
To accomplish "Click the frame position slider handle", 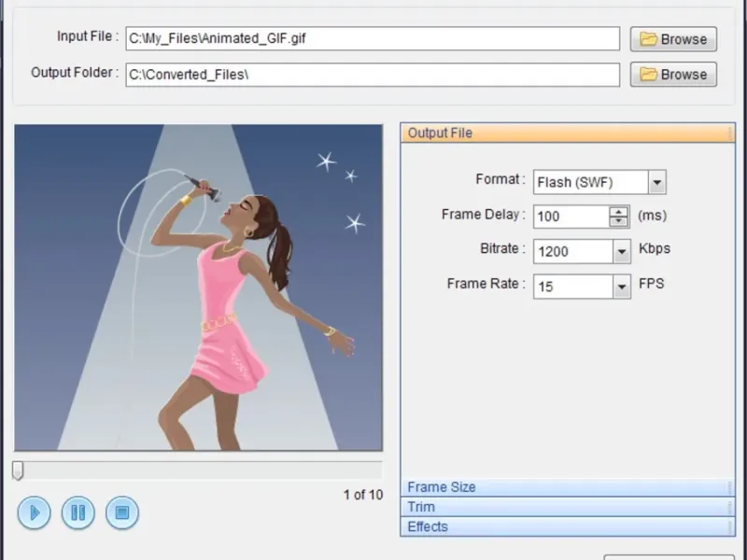I will [x=18, y=470].
